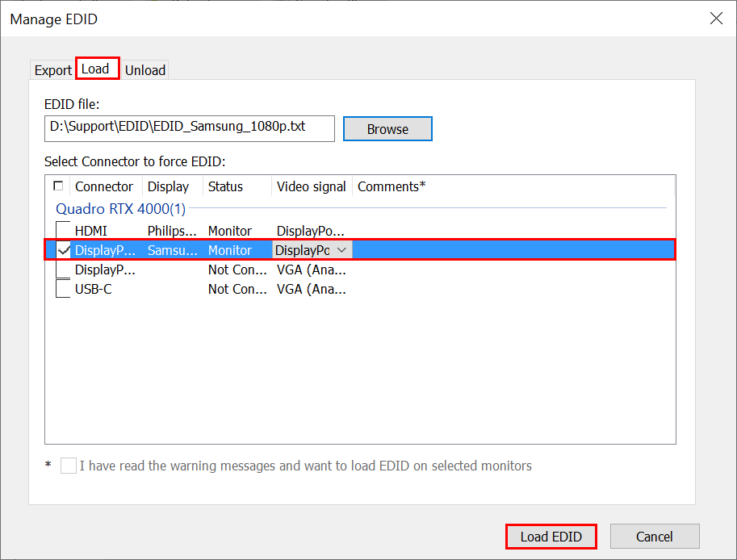The width and height of the screenshot is (737, 560).
Task: Tick the USB-C connector checkbox
Action: 63,289
